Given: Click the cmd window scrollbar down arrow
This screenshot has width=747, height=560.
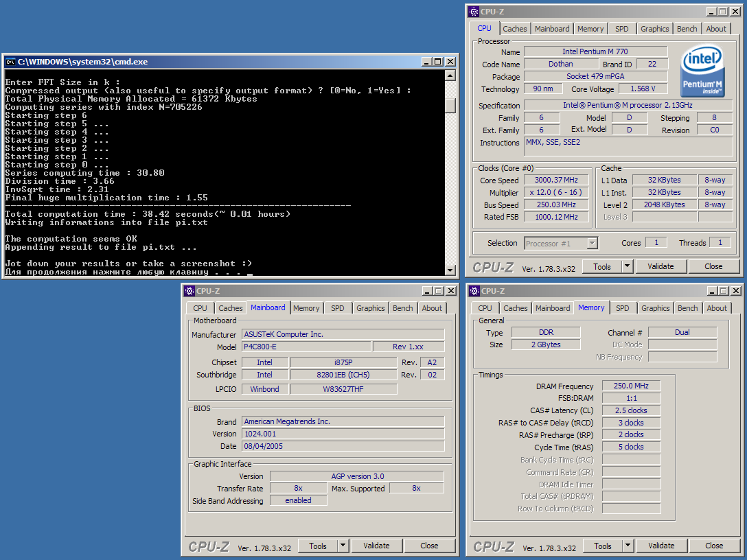Looking at the screenshot, I should [450, 270].
